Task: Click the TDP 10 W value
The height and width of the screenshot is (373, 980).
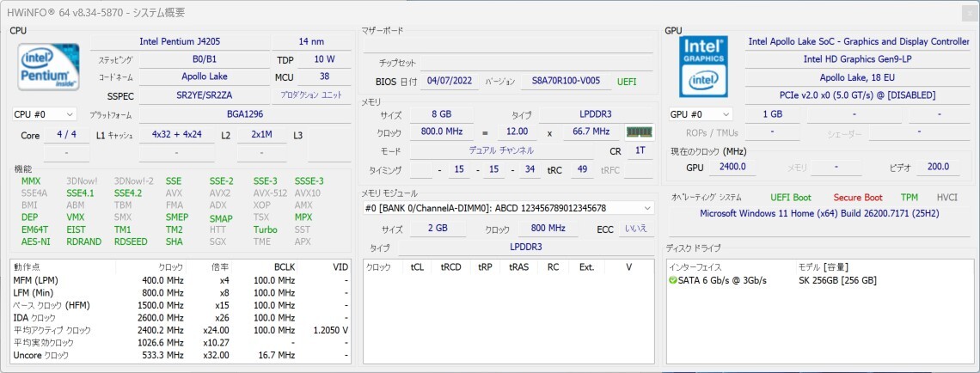Action: pyautogui.click(x=324, y=59)
